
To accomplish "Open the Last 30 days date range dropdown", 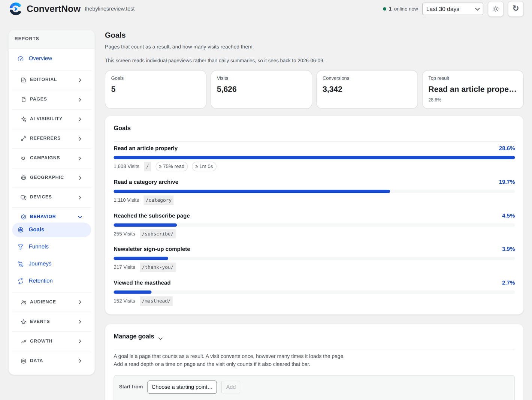I will [x=453, y=9].
